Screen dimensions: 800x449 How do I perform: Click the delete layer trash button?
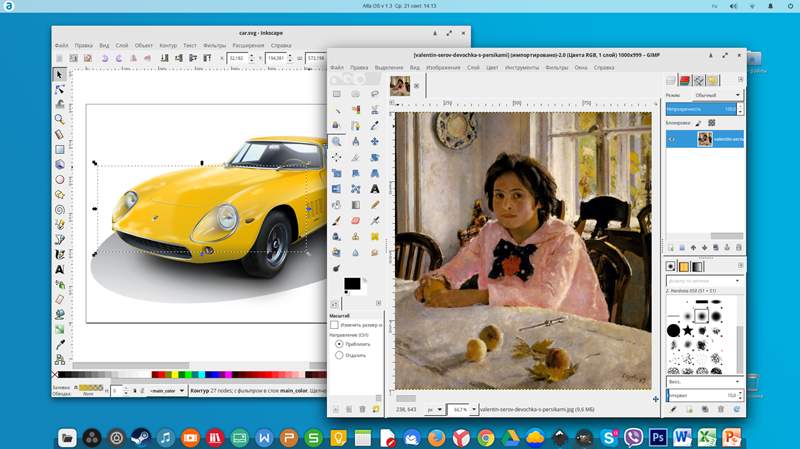coord(738,248)
